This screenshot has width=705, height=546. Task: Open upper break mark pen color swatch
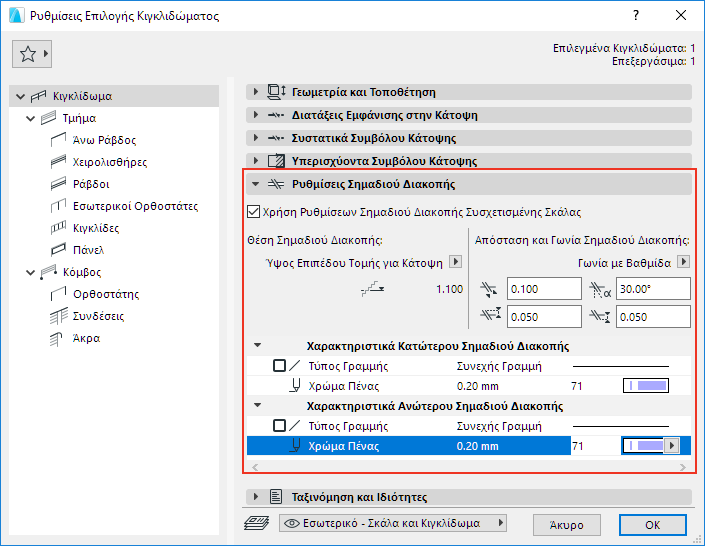[x=643, y=446]
